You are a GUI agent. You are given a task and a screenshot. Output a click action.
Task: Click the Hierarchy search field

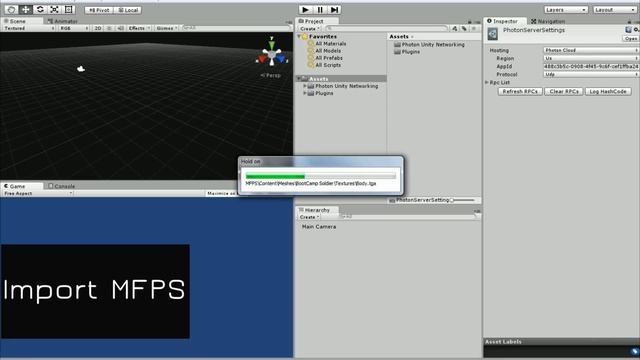point(409,217)
